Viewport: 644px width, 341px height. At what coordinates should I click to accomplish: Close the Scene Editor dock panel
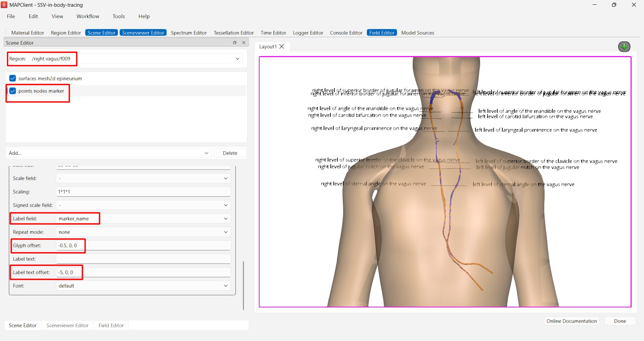[x=244, y=43]
